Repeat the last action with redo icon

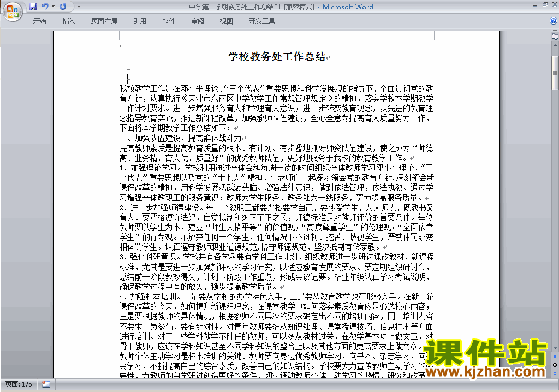(63, 7)
